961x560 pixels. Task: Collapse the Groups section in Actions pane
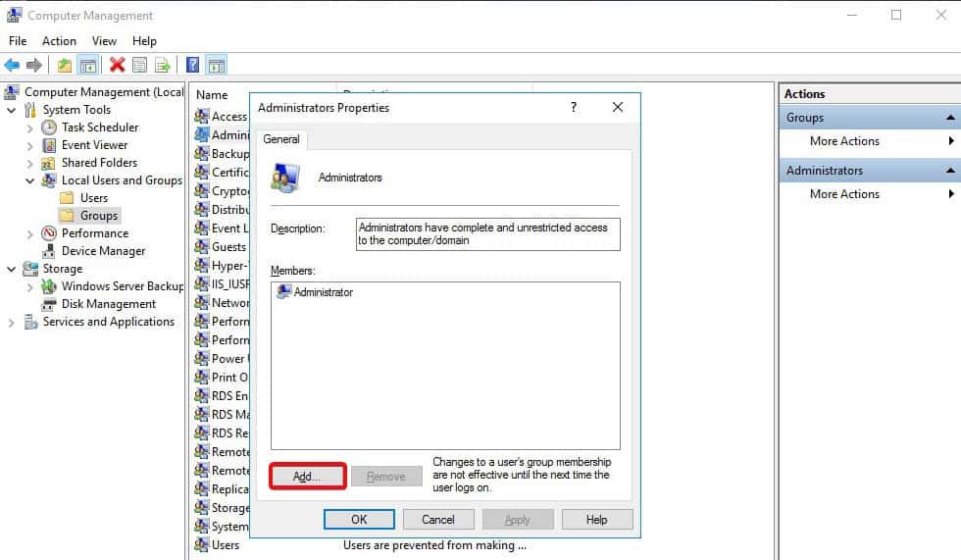(950, 117)
